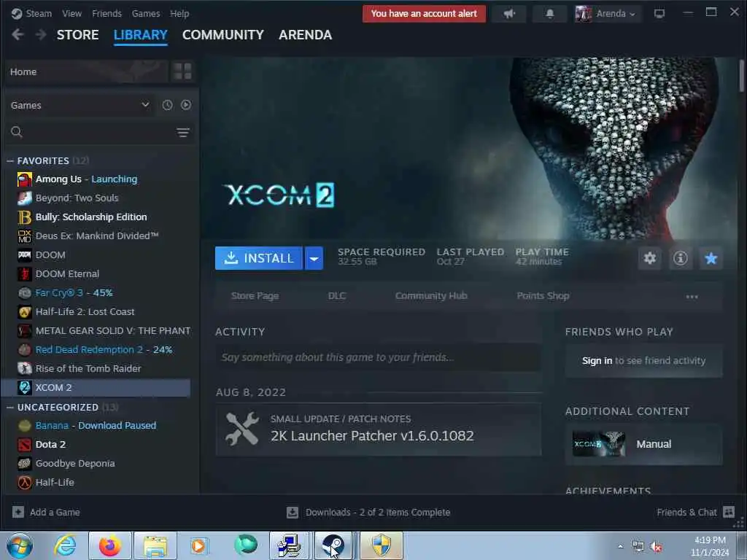Switch to collections grid view icon
The width and height of the screenshot is (747, 560).
[182, 71]
